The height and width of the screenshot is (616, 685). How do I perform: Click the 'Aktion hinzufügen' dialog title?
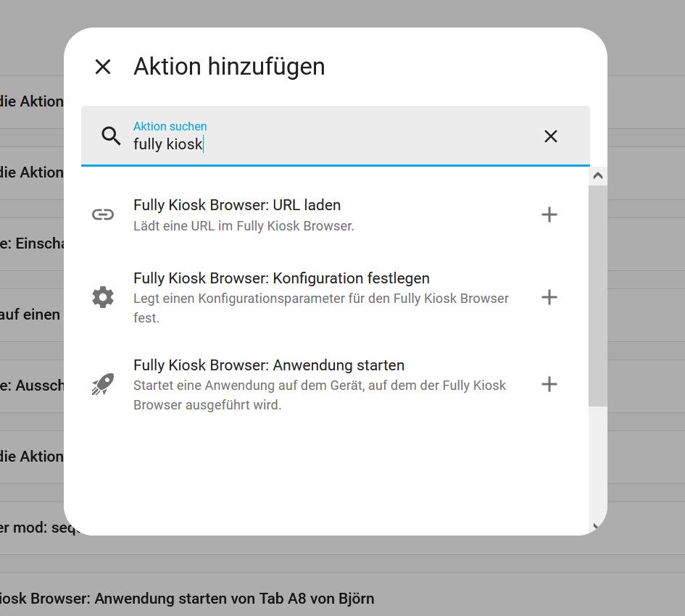229,67
